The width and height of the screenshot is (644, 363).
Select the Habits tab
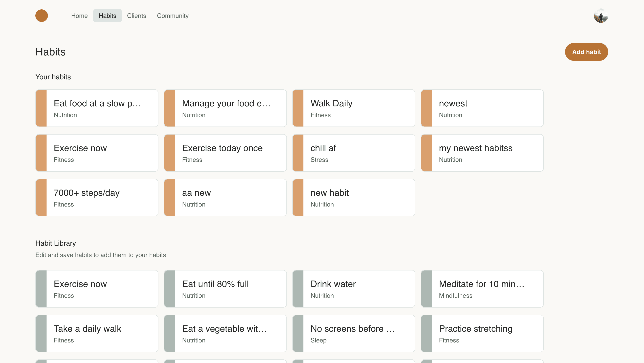click(107, 16)
